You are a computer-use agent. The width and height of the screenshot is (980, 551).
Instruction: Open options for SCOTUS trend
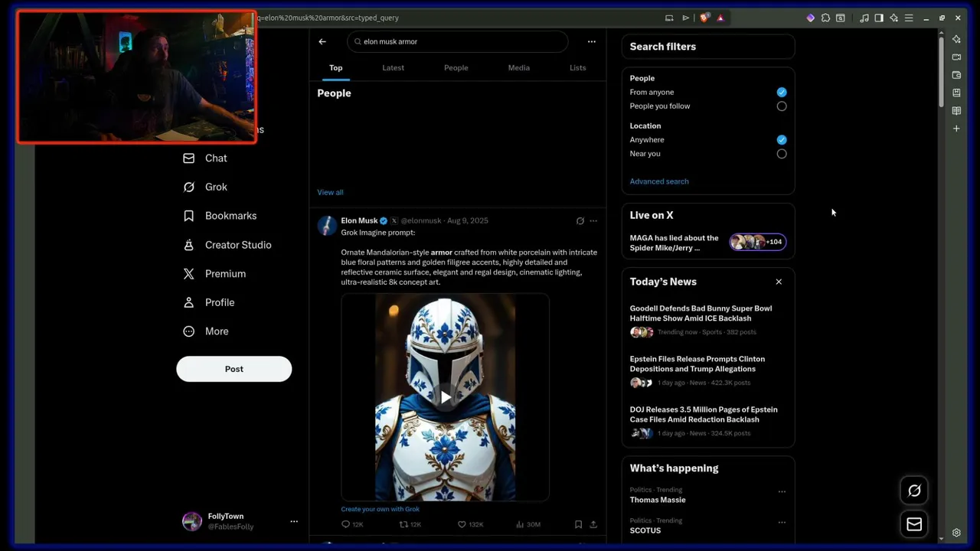coord(782,522)
